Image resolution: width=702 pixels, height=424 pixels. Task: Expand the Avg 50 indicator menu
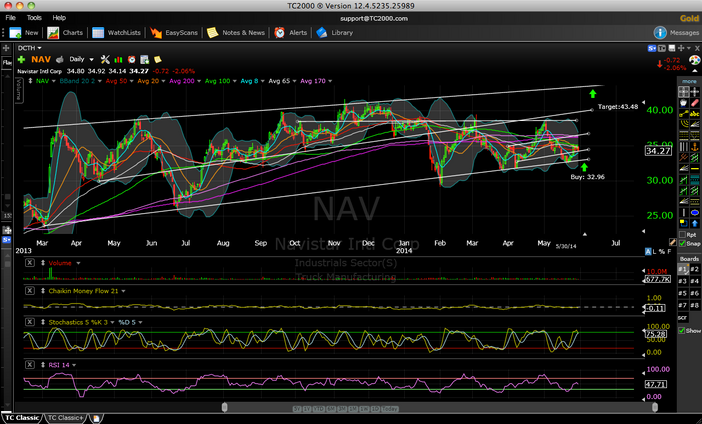[131, 81]
